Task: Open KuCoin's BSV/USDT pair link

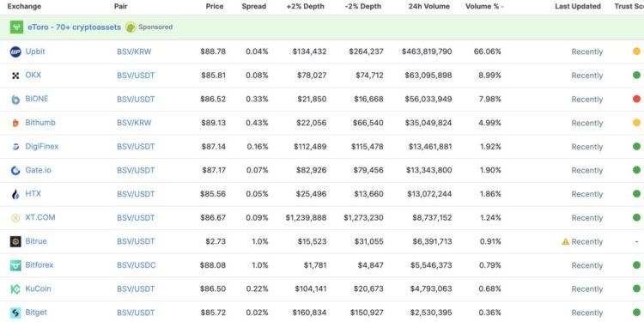Action: pos(136,289)
